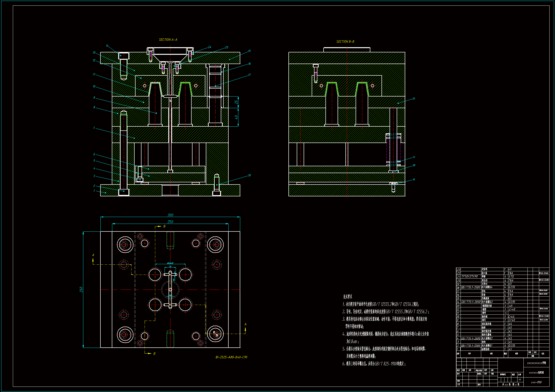Select balloon number 24 in Section A-A
Screen dimensions: 555x392
tap(209, 47)
